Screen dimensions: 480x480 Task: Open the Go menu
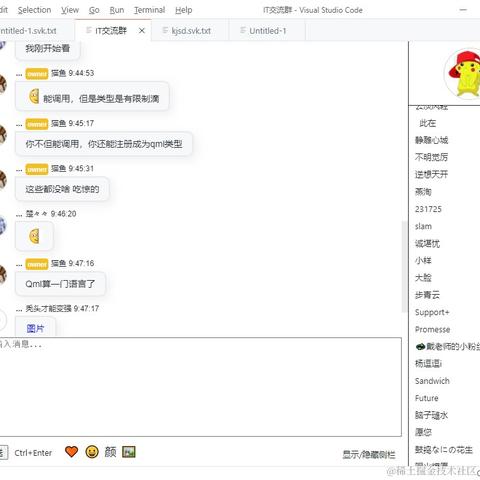[94, 10]
